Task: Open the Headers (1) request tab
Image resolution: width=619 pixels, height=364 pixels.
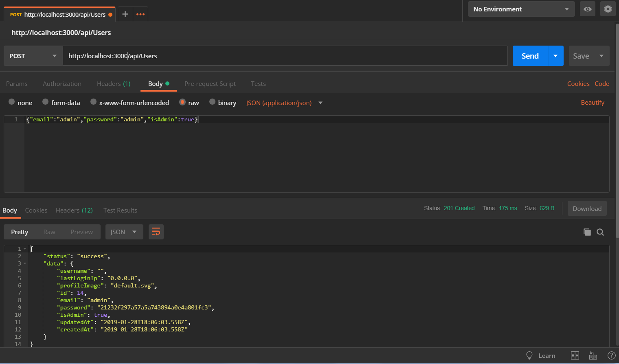Action: [114, 83]
